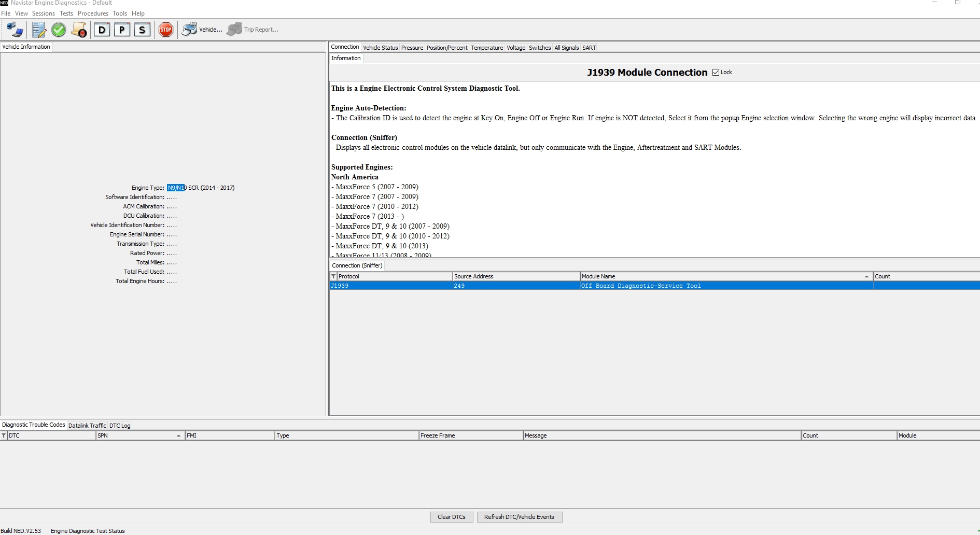Viewport: 980px width, 535px height.
Task: Open the session report form icon
Action: click(x=39, y=30)
